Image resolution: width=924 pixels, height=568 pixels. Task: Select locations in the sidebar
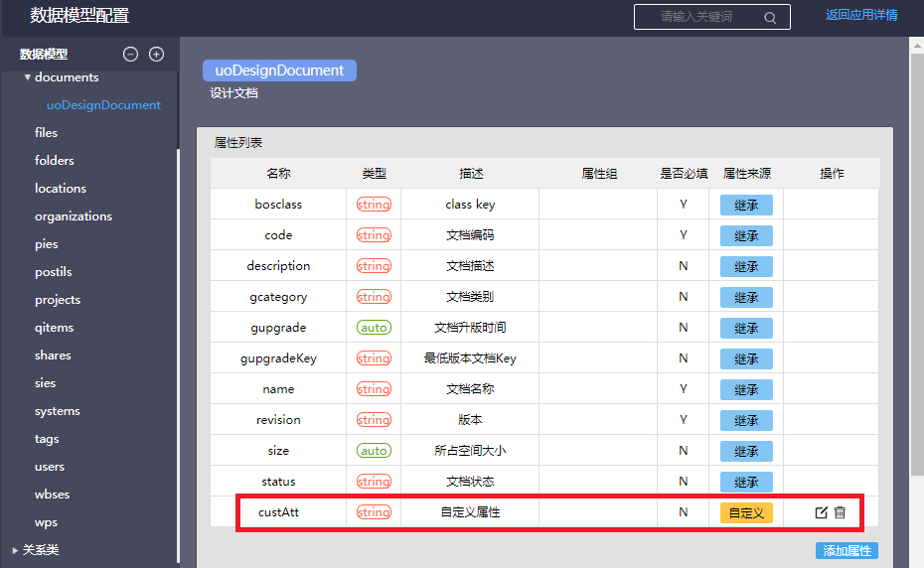[x=61, y=189]
